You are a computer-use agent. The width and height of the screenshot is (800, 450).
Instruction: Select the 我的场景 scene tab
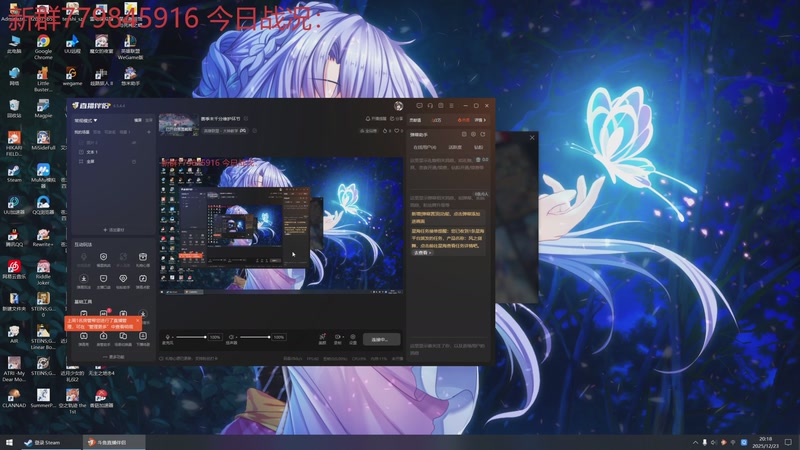pyautogui.click(x=82, y=132)
